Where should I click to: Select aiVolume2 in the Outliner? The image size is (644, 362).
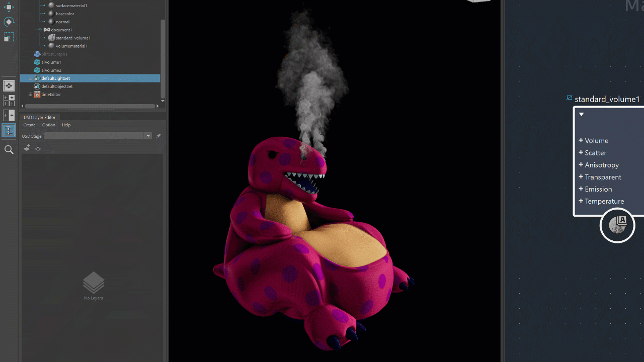point(51,70)
